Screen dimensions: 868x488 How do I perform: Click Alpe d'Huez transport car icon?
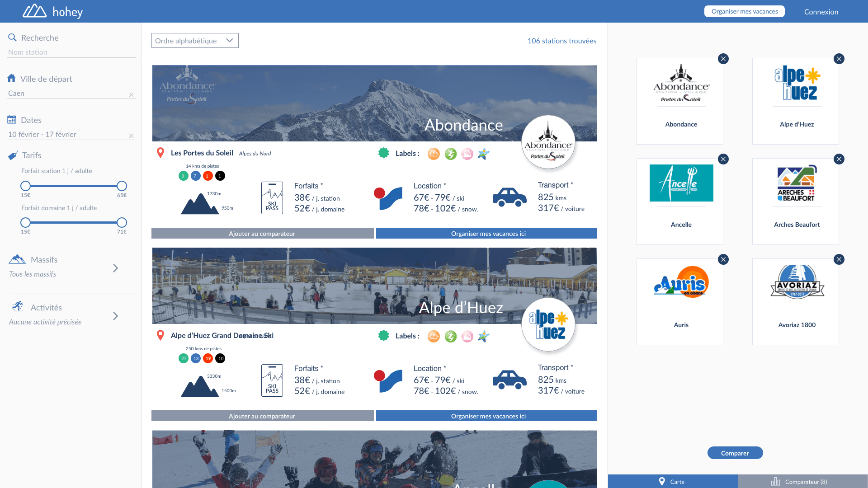[x=510, y=380]
